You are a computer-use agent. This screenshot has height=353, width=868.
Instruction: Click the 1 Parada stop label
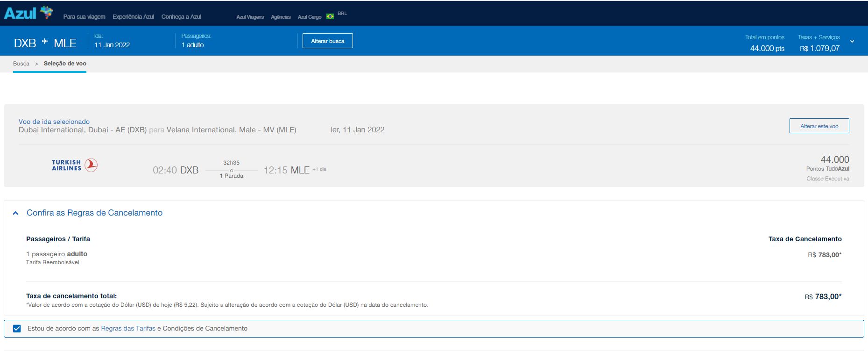click(232, 176)
